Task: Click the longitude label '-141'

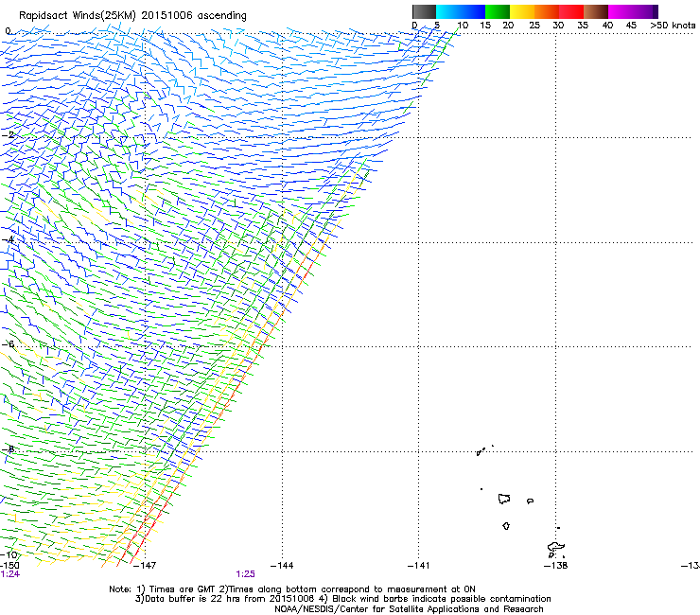Action: 418,566
